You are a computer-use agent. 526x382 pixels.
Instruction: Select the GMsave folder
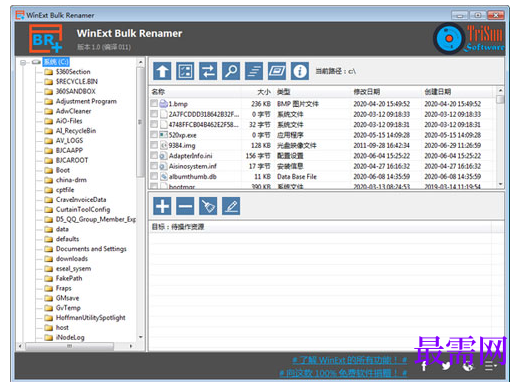67,298
